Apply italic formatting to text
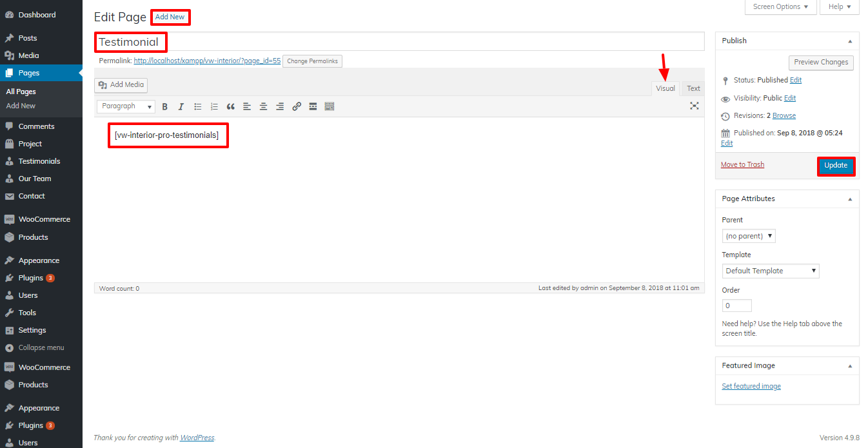 point(181,107)
